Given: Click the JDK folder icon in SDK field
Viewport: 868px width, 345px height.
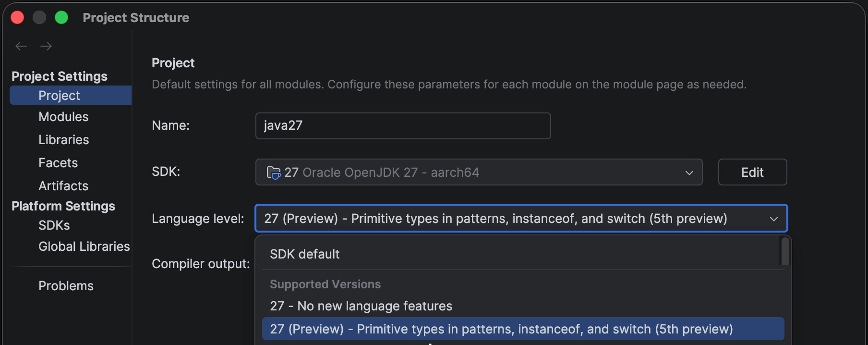Looking at the screenshot, I should click(274, 172).
